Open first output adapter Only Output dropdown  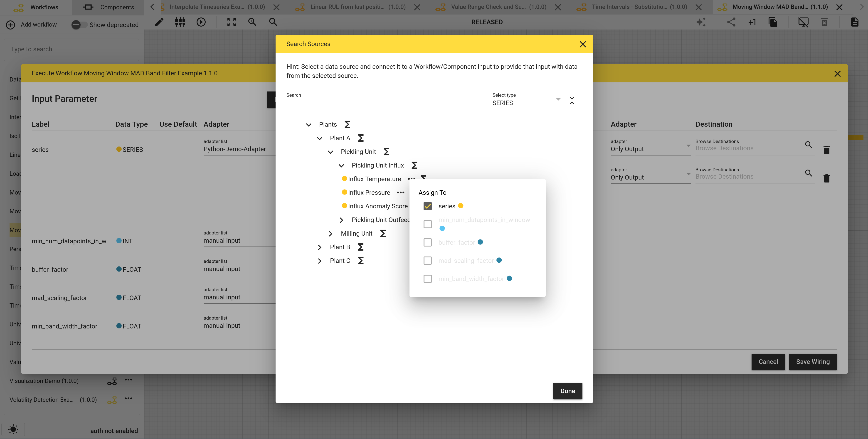650,147
